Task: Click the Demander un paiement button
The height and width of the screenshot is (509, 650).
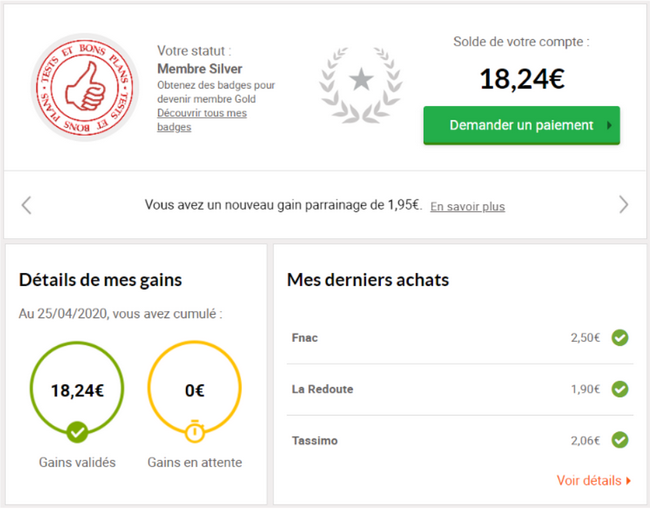Action: (521, 125)
